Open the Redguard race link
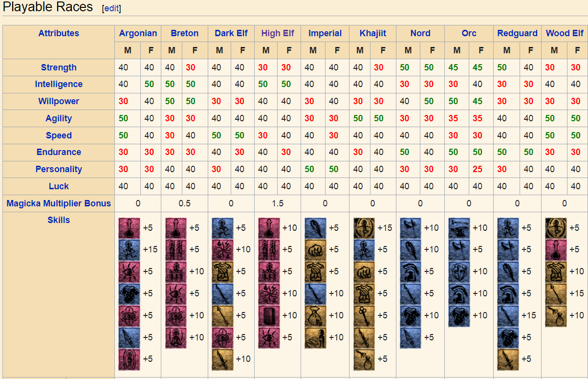The width and height of the screenshot is (588, 379). 518,33
